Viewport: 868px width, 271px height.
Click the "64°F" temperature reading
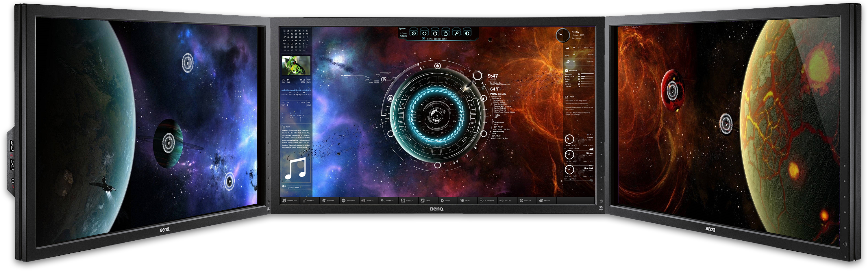point(495,89)
